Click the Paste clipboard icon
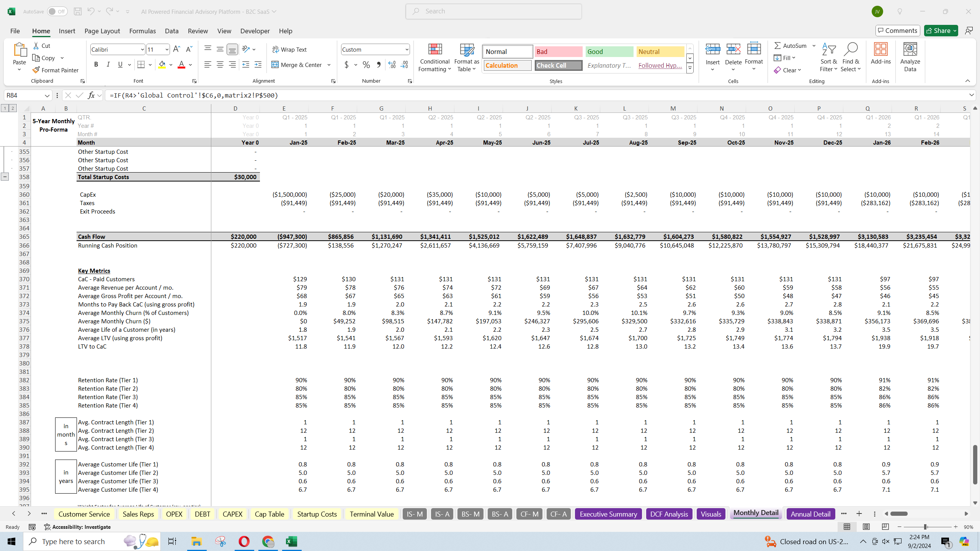The height and width of the screenshot is (551, 980). [x=20, y=50]
